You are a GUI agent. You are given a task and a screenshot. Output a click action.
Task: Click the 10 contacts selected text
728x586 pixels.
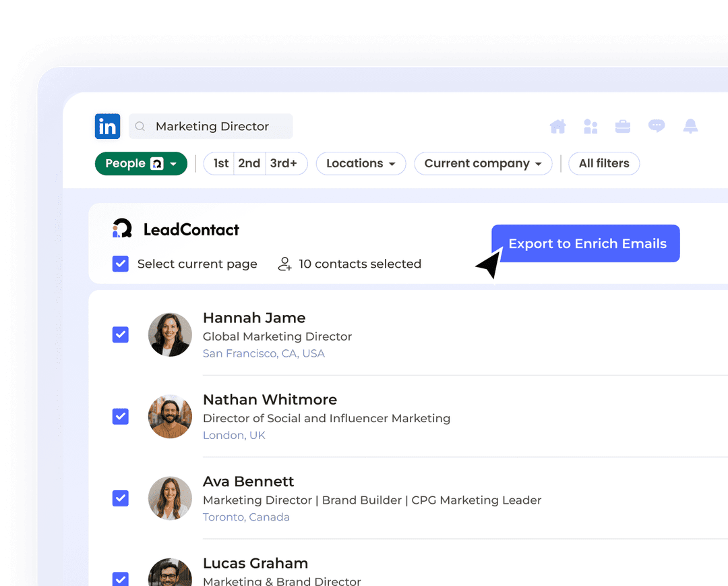(x=360, y=264)
